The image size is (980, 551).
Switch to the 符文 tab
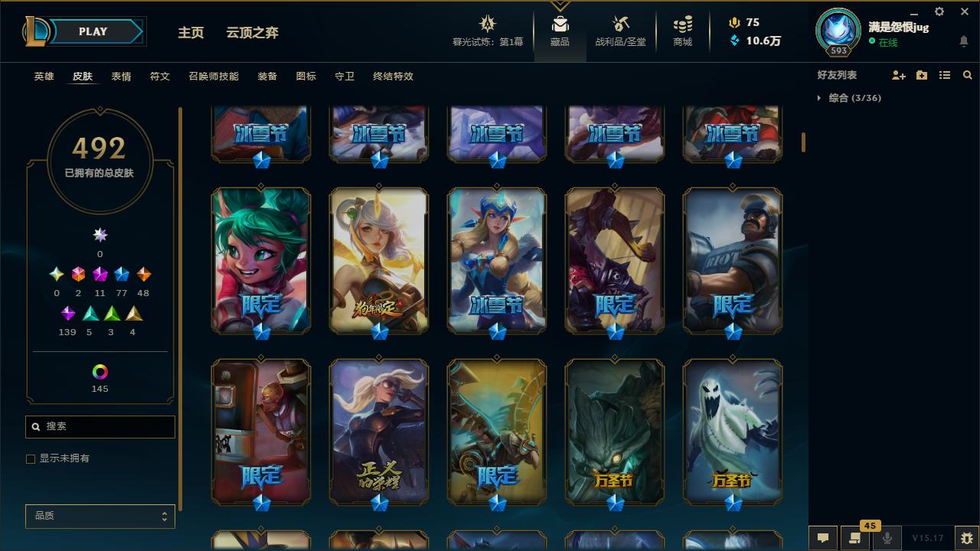159,76
